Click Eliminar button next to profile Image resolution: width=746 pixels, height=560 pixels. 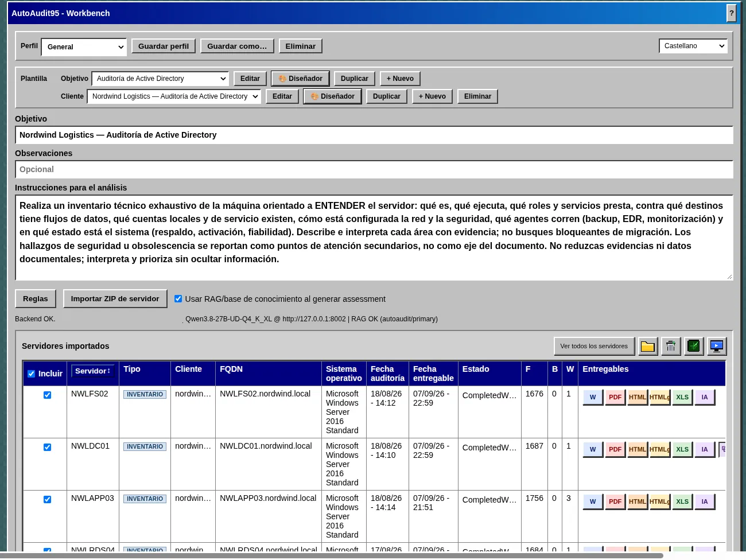pos(301,46)
